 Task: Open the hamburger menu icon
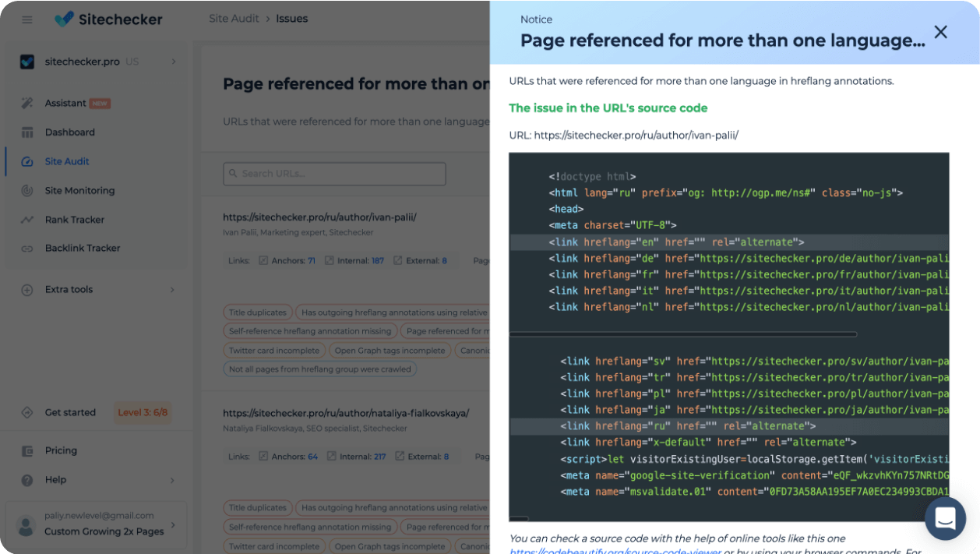27,19
